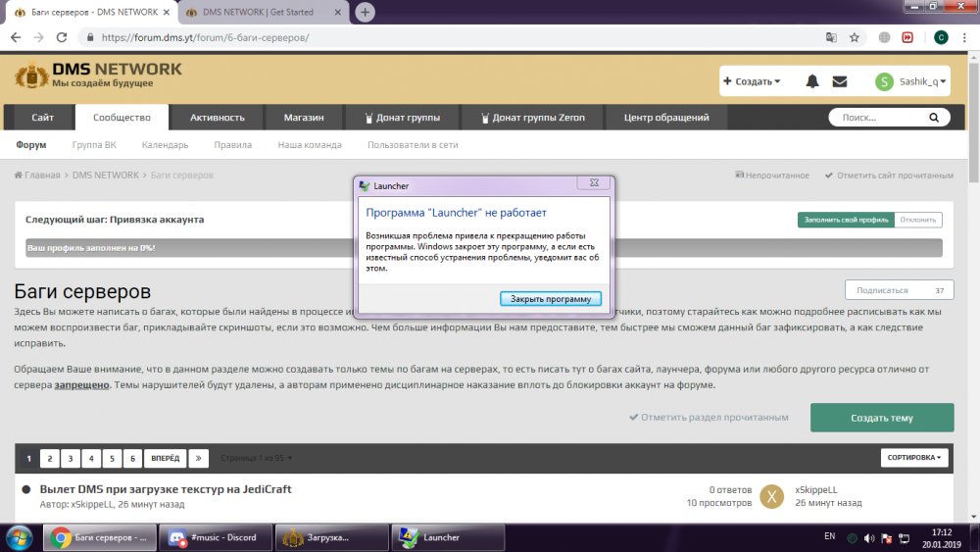The height and width of the screenshot is (552, 980).
Task: Click the bookmark star in address bar
Action: [x=855, y=37]
